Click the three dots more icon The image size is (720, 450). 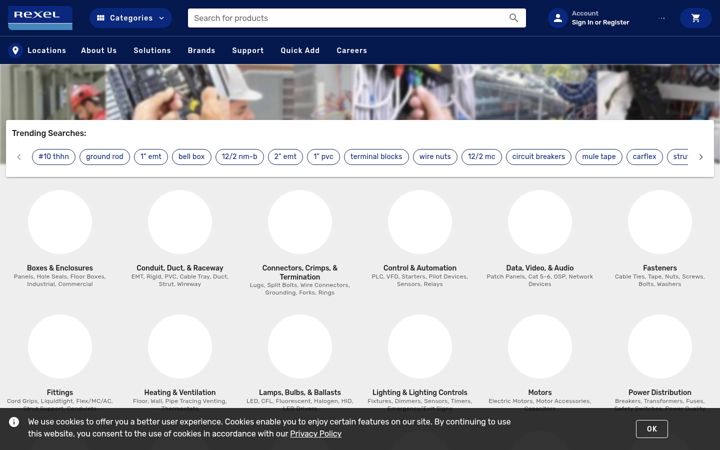click(662, 18)
